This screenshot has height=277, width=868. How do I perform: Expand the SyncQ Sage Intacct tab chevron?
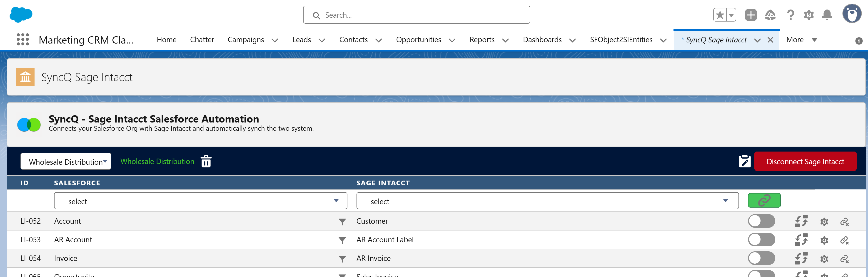click(758, 40)
